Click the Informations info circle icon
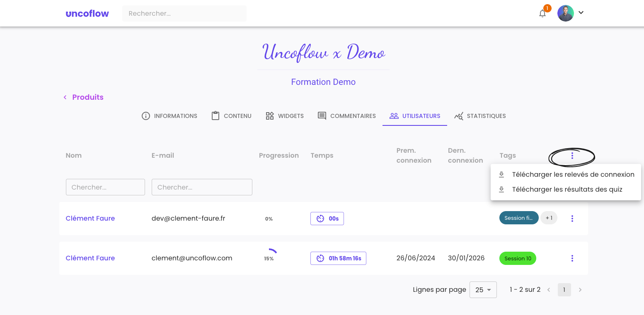The height and width of the screenshot is (315, 644). click(x=145, y=116)
